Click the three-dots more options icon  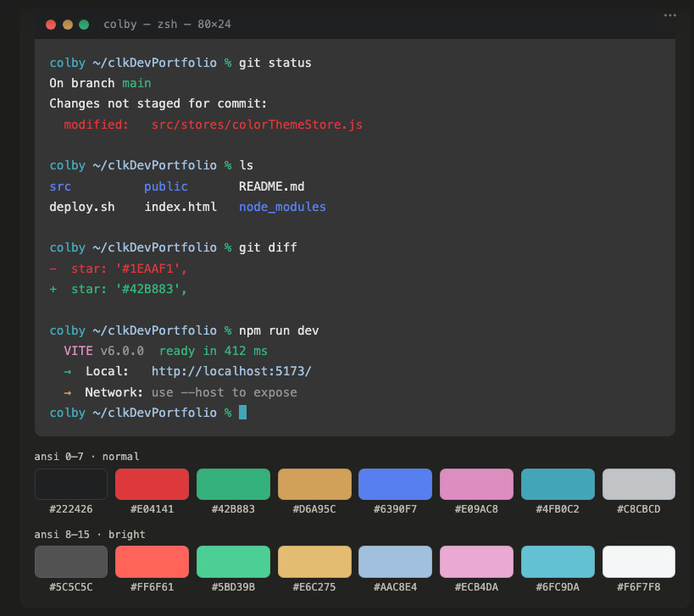tap(669, 15)
